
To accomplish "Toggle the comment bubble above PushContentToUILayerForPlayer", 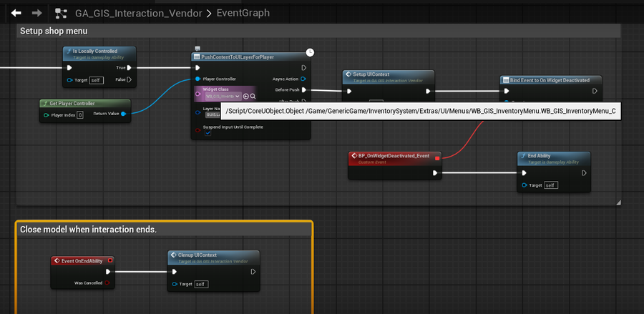I will [197, 49].
